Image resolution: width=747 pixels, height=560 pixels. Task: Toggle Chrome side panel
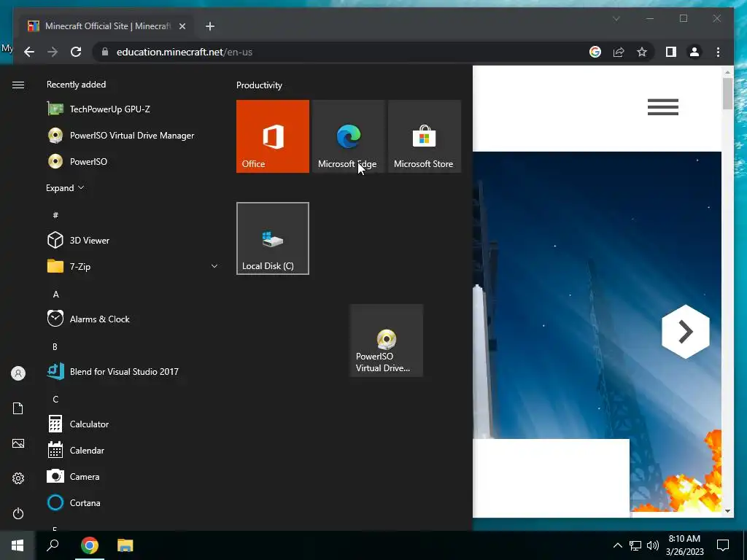point(671,52)
